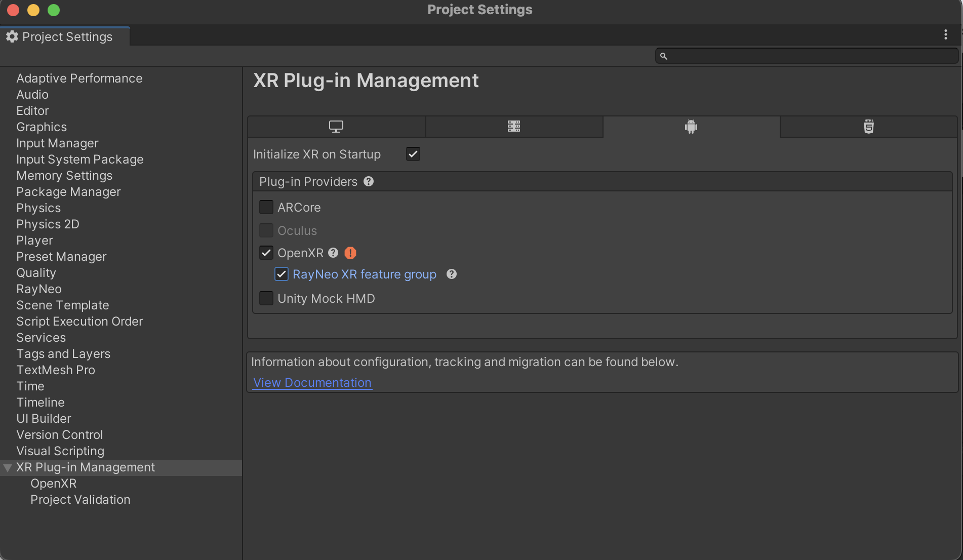Open Memory Settings category
This screenshot has width=963, height=560.
64,176
